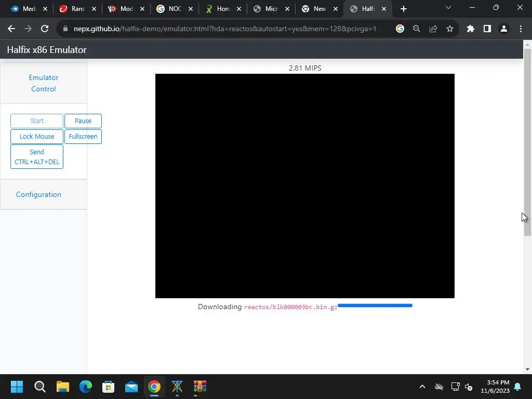Viewport: 532px width, 399px height.
Task: Go forward with the browser forward arrow
Action: pos(28,29)
